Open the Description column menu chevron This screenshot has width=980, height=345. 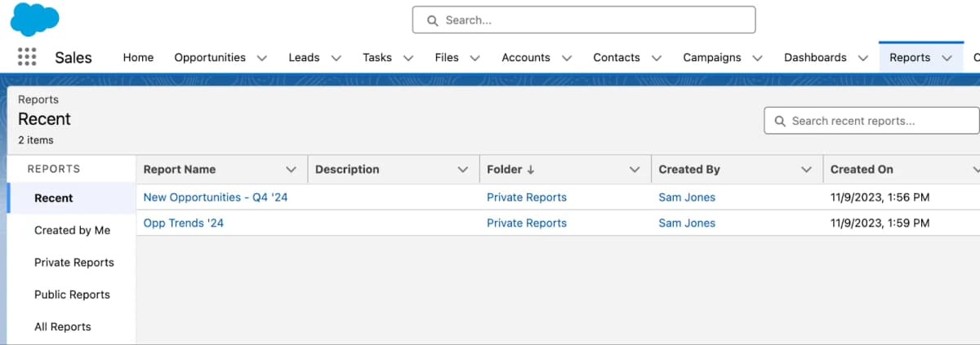(x=463, y=170)
